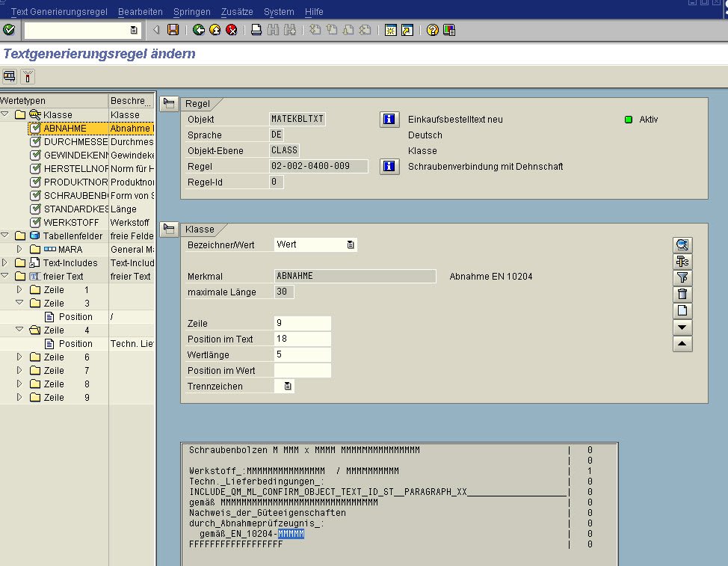Expand the MARA tree node

tap(19, 249)
